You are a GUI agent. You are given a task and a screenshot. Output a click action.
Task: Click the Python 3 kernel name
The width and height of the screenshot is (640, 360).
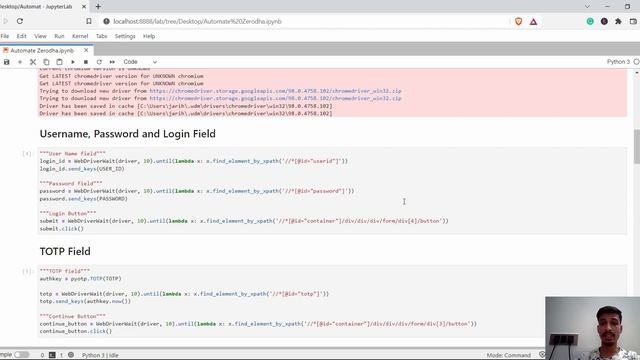(618, 62)
